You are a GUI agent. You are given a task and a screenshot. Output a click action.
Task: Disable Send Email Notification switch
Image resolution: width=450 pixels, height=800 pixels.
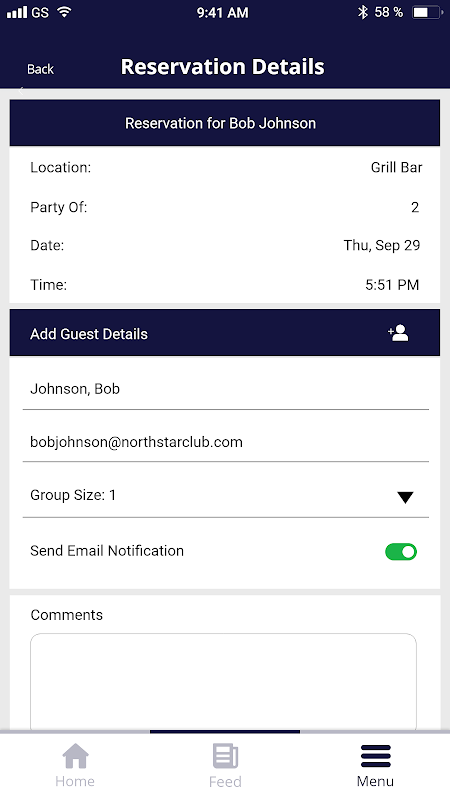(x=401, y=552)
